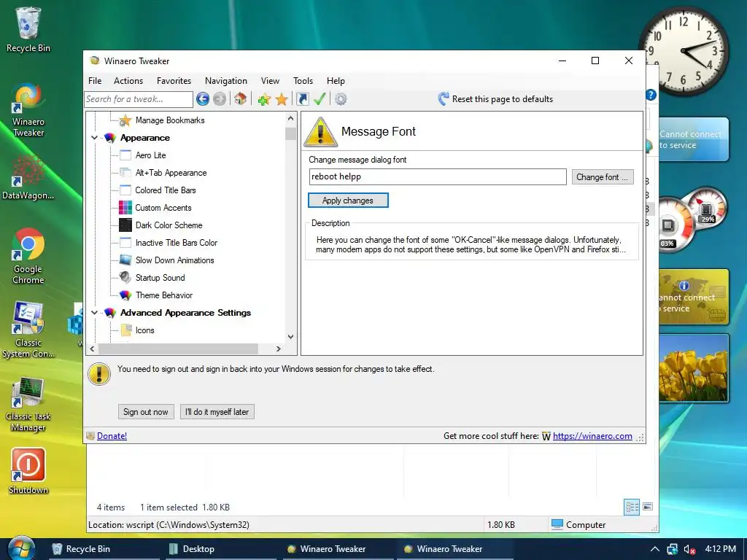Select the Startup Sound speaker icon
This screenshot has width=747, height=560.
125,277
